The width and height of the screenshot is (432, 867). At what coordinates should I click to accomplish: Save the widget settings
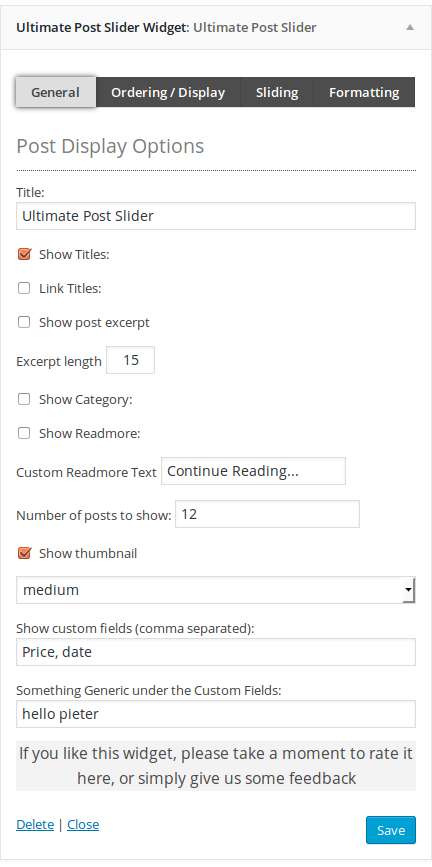(x=391, y=830)
